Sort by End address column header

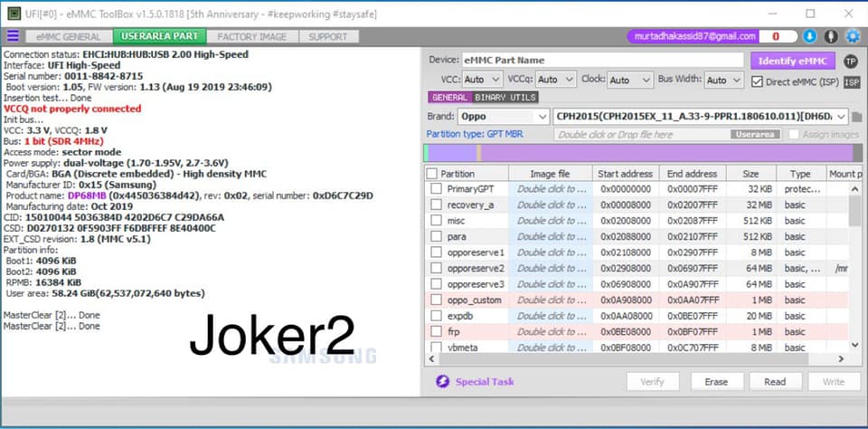[x=693, y=174]
